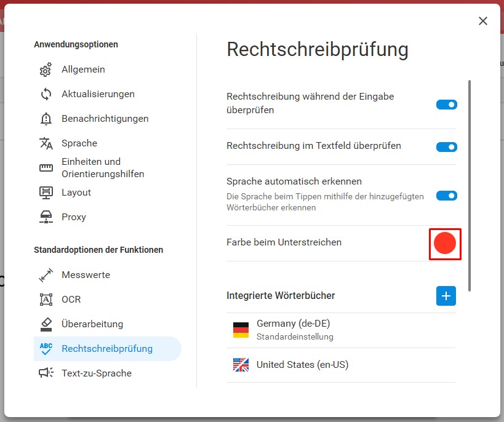Open Text-zu-Sprache options
This screenshot has height=422, width=504.
107,373
